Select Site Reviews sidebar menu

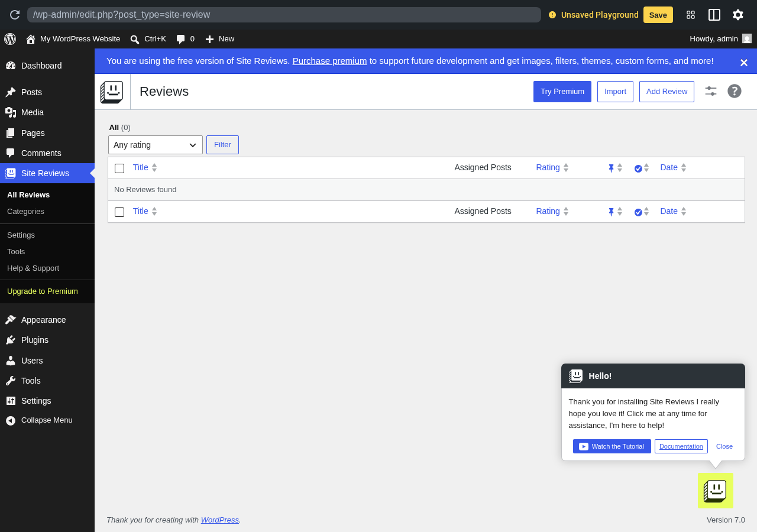click(47, 173)
